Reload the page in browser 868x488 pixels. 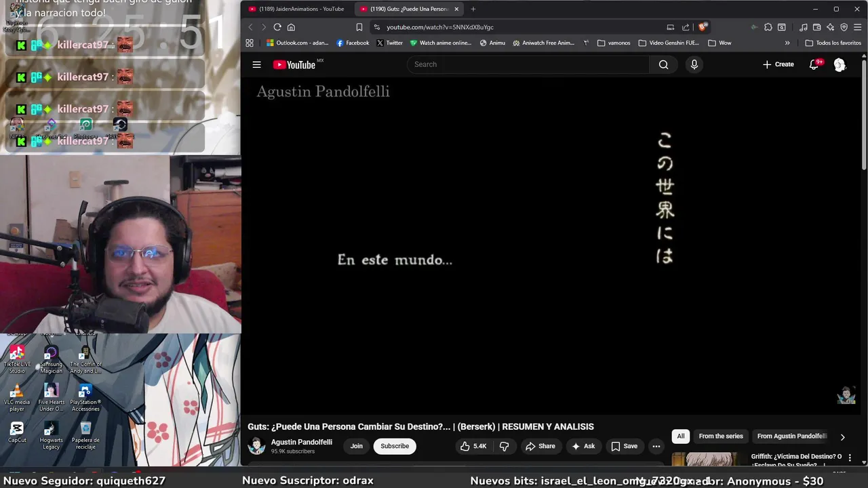pos(277,27)
